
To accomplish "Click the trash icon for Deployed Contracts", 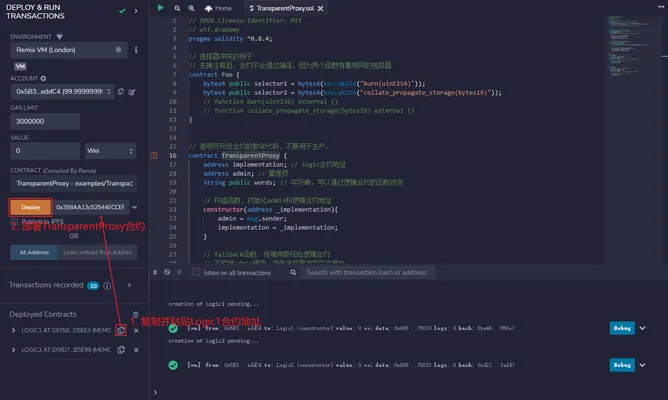I will 135,314.
